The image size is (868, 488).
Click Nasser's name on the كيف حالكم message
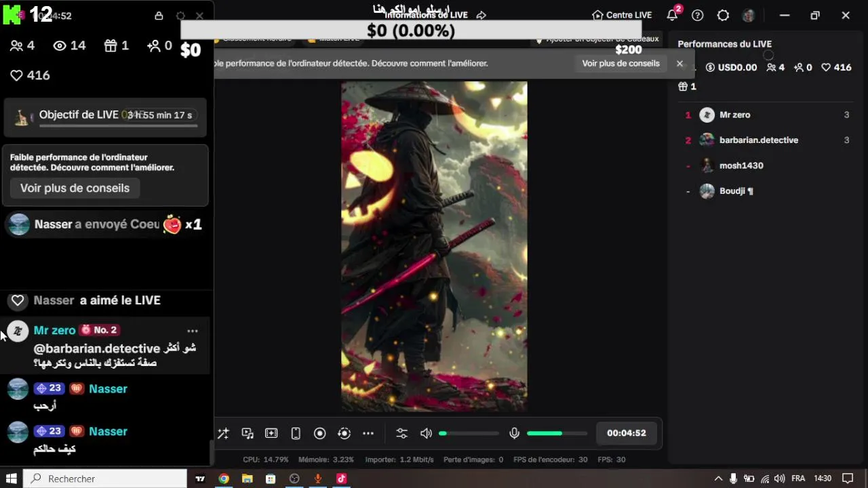coord(108,431)
